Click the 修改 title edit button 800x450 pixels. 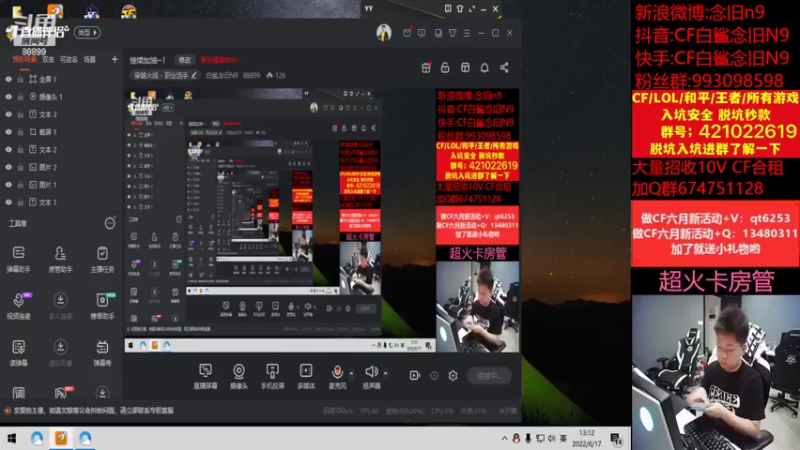tap(185, 60)
